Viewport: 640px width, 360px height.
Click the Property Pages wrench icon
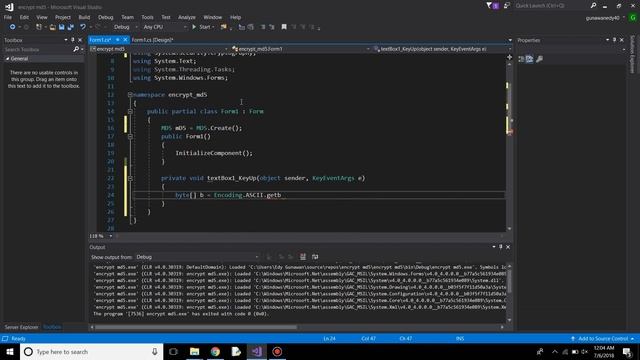pos(540,60)
